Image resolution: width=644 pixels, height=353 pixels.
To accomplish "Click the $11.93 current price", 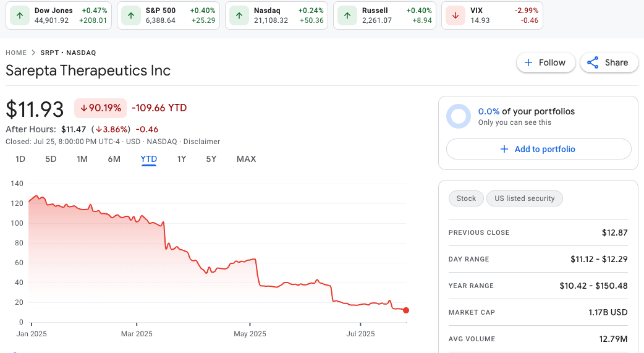I will (x=35, y=109).
